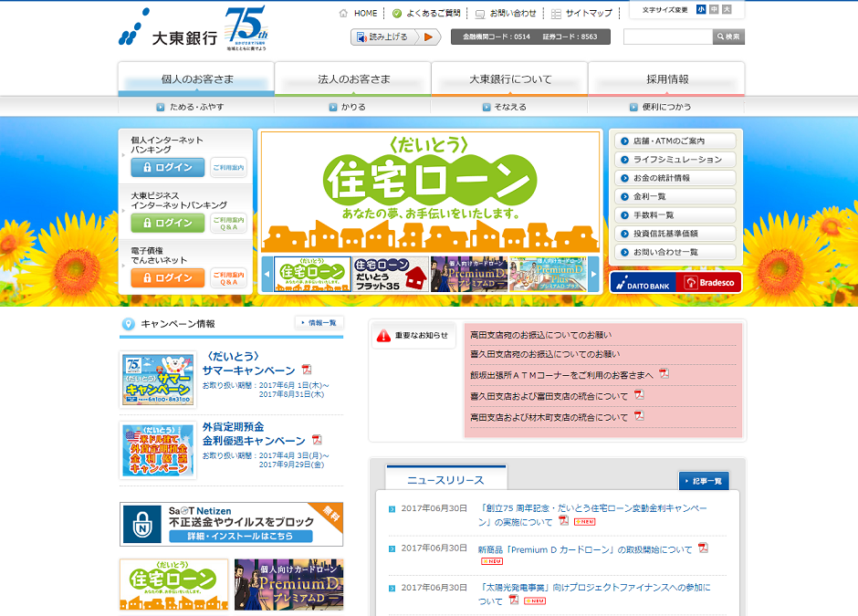
Task: Open the 太陽光発電事業 project finance news link
Action: click(x=594, y=594)
